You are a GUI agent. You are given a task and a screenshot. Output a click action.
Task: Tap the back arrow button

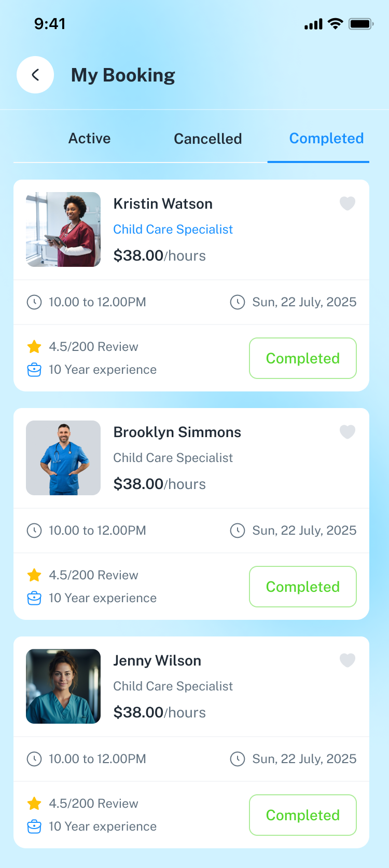[35, 75]
